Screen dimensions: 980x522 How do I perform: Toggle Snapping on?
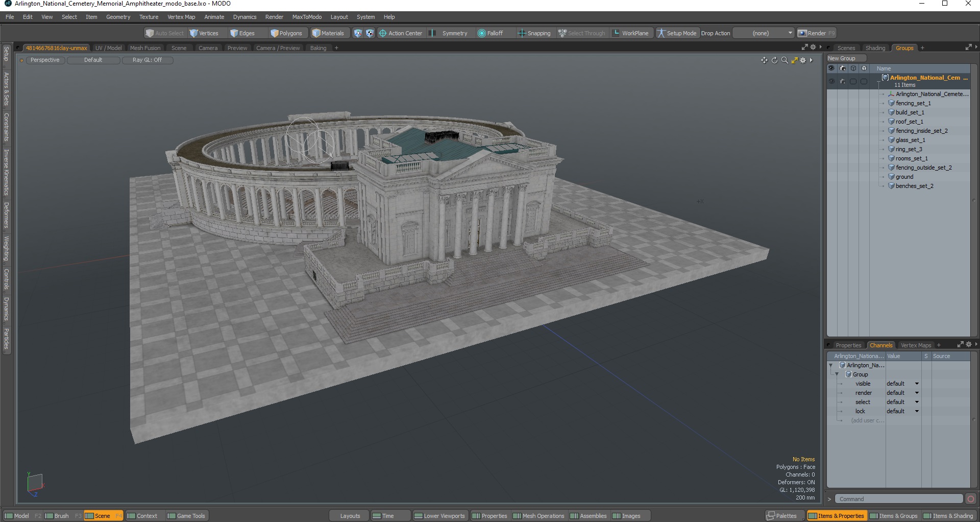(x=534, y=33)
